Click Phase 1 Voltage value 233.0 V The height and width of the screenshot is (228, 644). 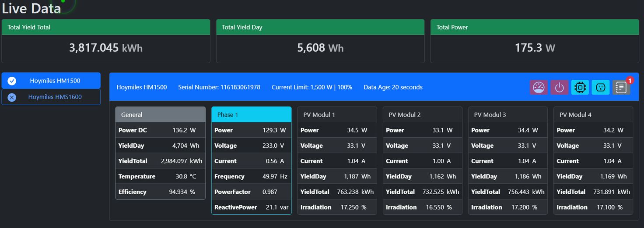pos(273,146)
